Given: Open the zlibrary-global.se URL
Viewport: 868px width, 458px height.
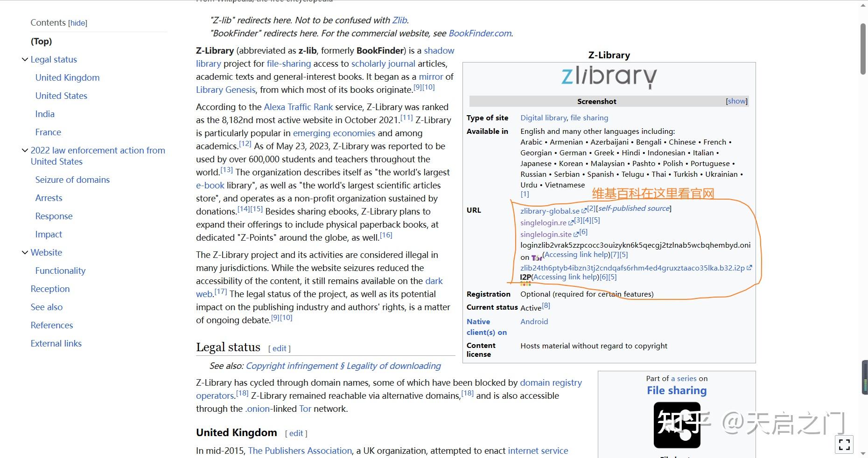Looking at the screenshot, I should 550,211.
